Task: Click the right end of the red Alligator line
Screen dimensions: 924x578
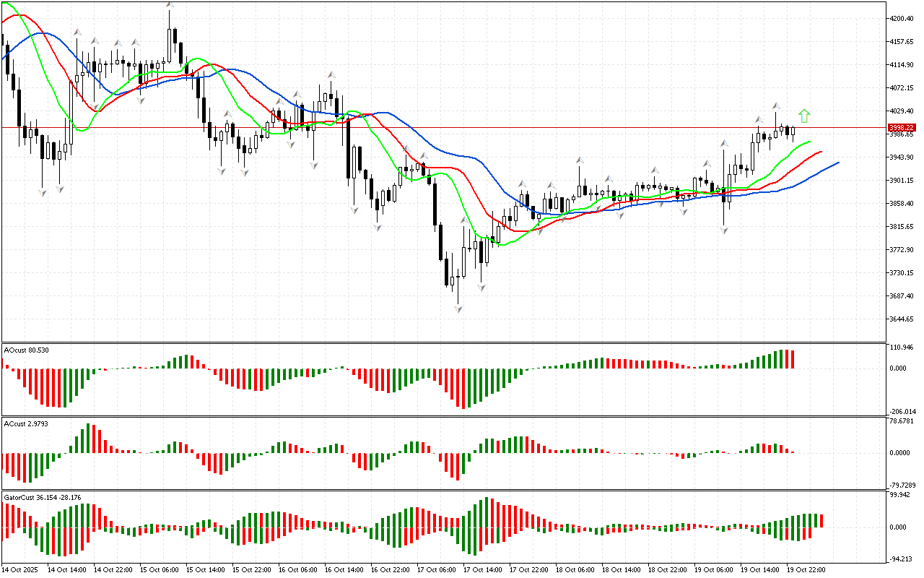Action: click(821, 152)
